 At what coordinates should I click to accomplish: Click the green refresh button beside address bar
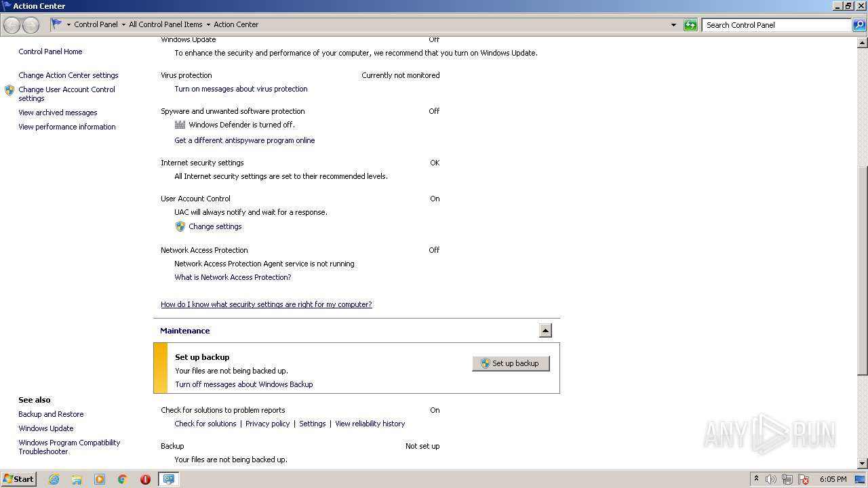click(690, 25)
